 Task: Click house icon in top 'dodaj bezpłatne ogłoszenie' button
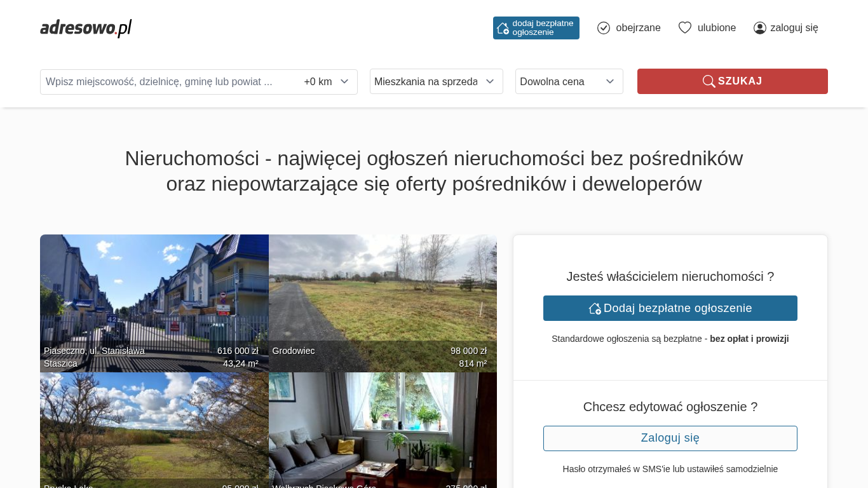pyautogui.click(x=503, y=28)
